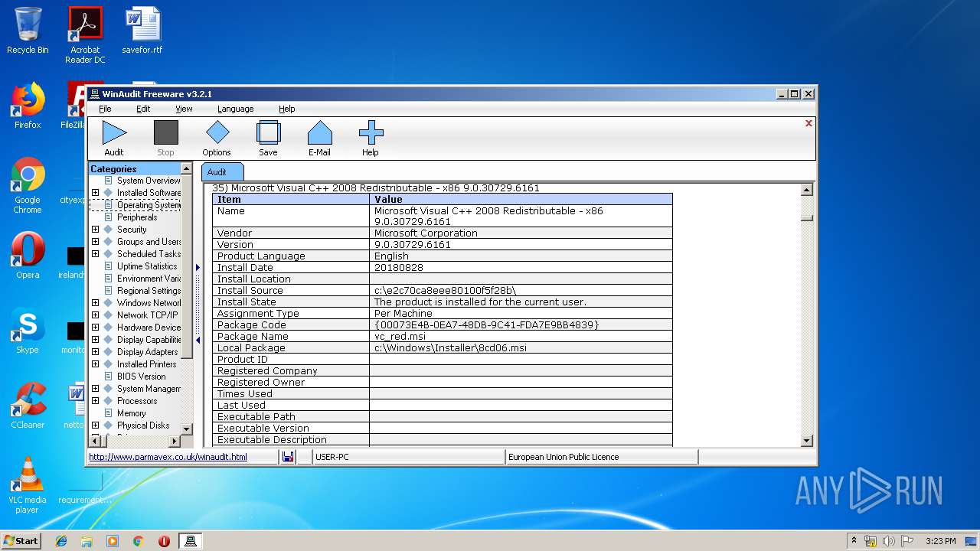Viewport: 980px width, 551px height.
Task: Launch the CCleaner desktop shortcut
Action: pos(28,406)
